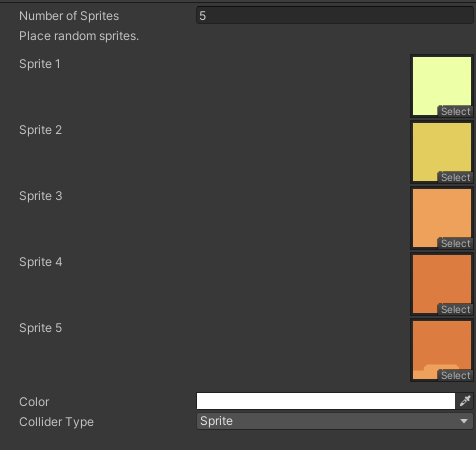Click the Collider Type label
The width and height of the screenshot is (476, 450).
pos(56,422)
